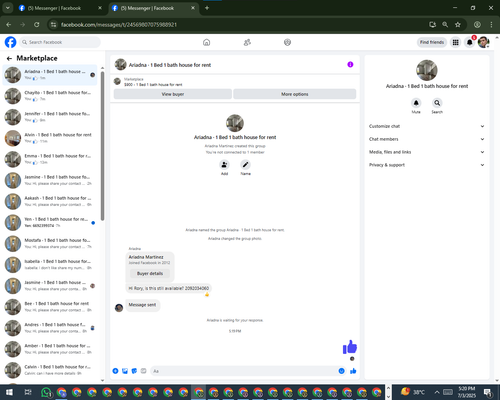Expand the Customize chat section
500x400 pixels.
(x=426, y=126)
